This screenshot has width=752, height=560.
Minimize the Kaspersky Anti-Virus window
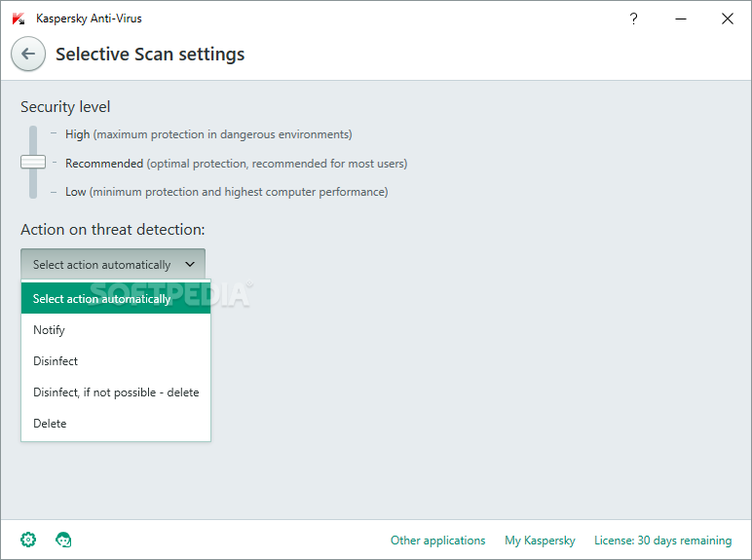click(681, 19)
